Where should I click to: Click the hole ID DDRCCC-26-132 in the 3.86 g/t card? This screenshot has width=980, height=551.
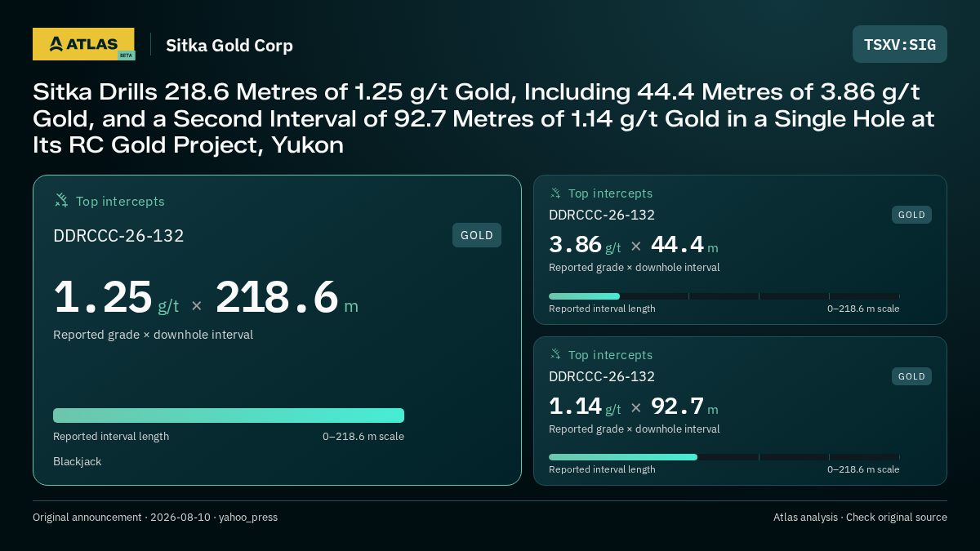[602, 215]
